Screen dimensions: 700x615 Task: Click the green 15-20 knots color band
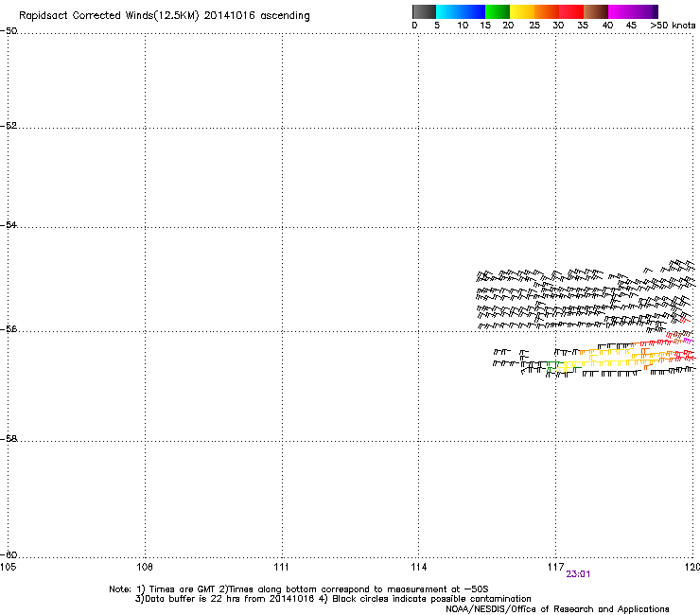point(498,11)
